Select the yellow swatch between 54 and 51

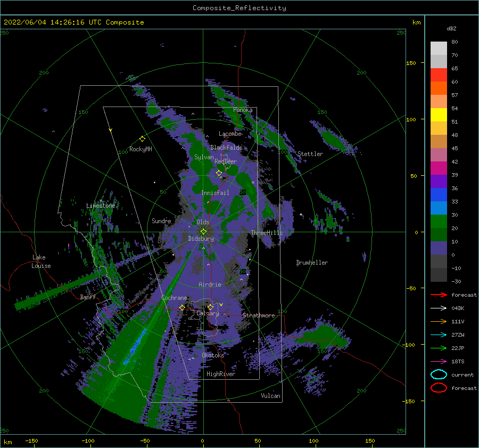(439, 115)
